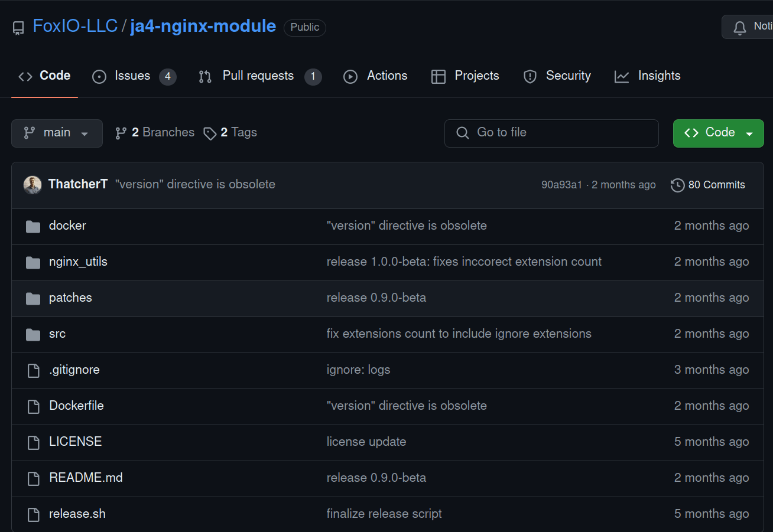Open the docker folder
The width and height of the screenshot is (773, 532).
(67, 226)
